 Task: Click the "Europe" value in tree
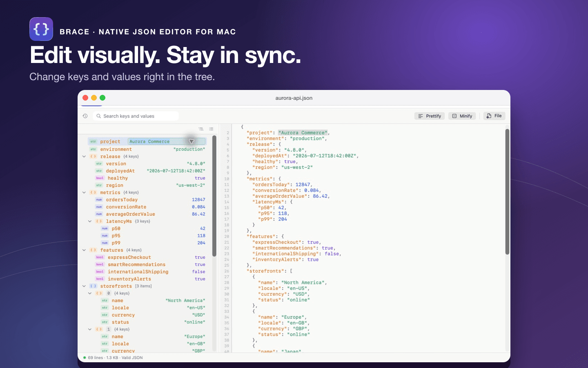coord(195,337)
